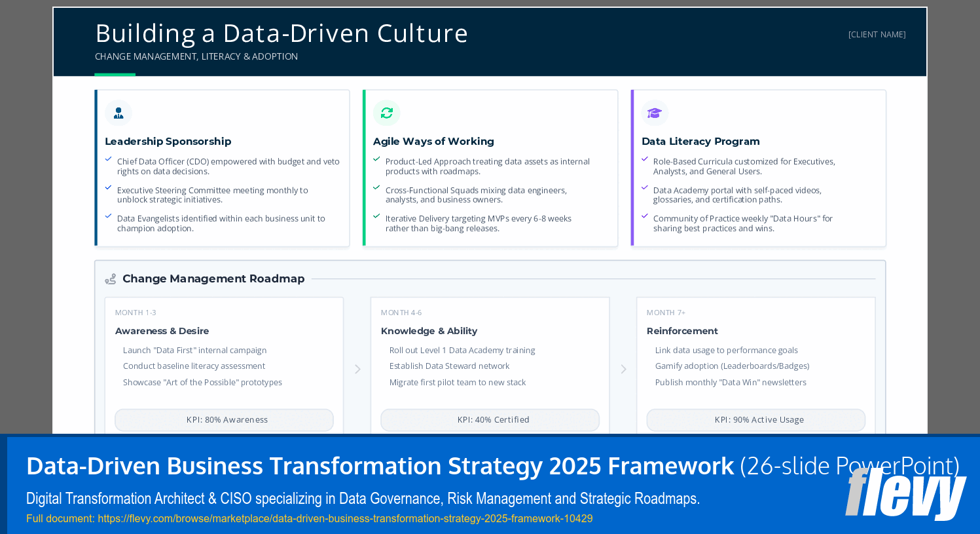Expand the arrow before the Reinforcement phase
Viewport: 980px width, 534px height.
[x=623, y=369]
